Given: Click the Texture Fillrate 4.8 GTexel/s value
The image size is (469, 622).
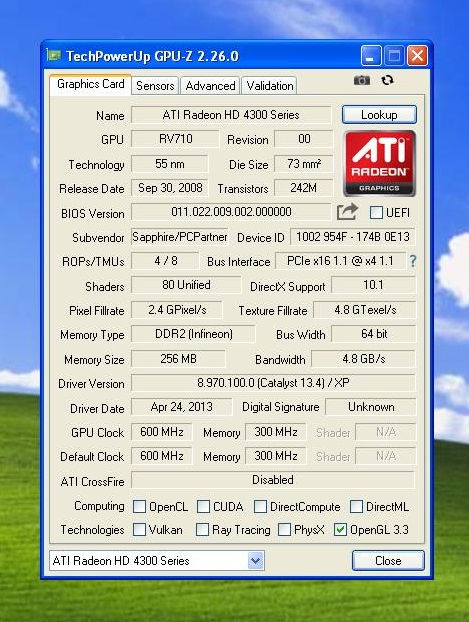Looking at the screenshot, I should (x=365, y=310).
